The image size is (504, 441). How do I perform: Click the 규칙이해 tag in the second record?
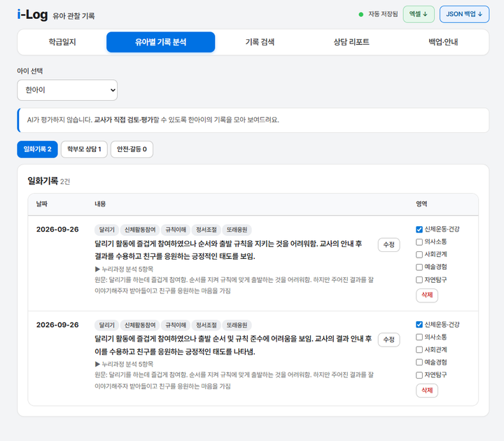[x=176, y=325]
